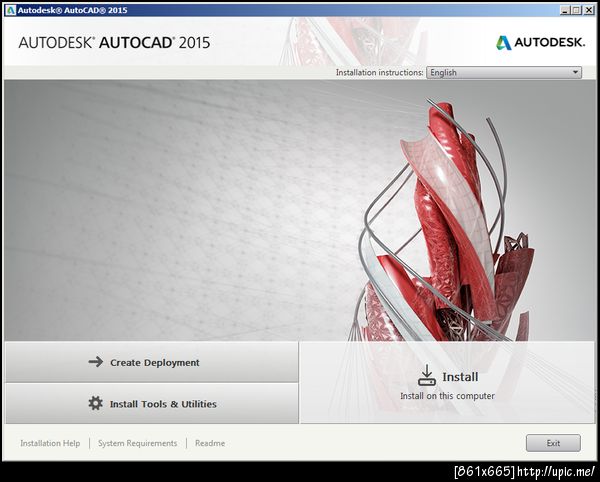Click the Exit button
Viewport: 600px width, 482px height.
pyautogui.click(x=553, y=443)
